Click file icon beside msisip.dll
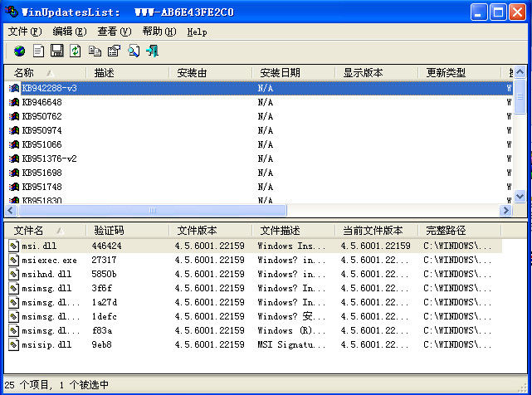The image size is (532, 395). coord(13,344)
